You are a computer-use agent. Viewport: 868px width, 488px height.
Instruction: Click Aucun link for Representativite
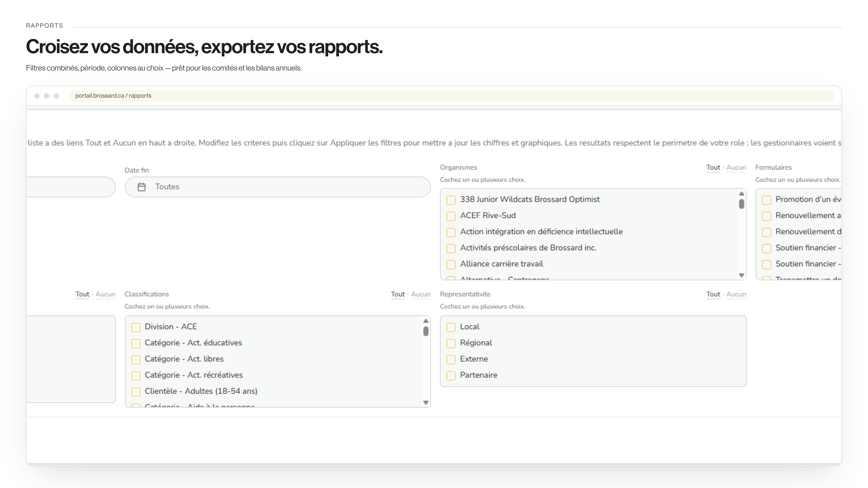tap(736, 294)
